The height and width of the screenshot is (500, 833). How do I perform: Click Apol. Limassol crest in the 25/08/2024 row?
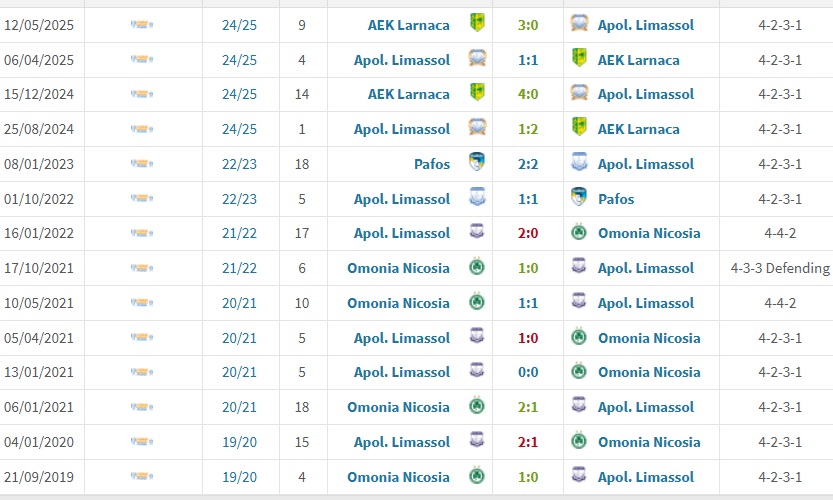[477, 129]
